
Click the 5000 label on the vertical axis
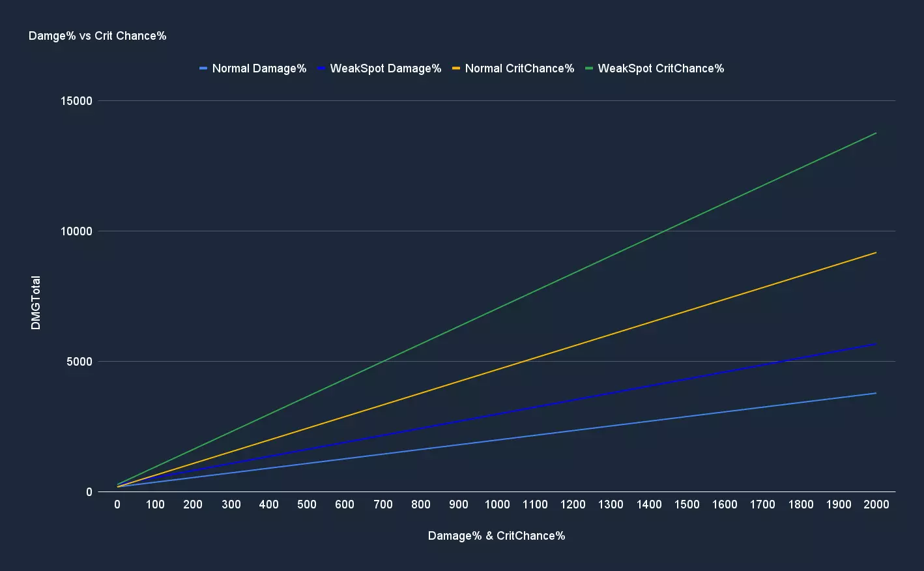point(80,362)
